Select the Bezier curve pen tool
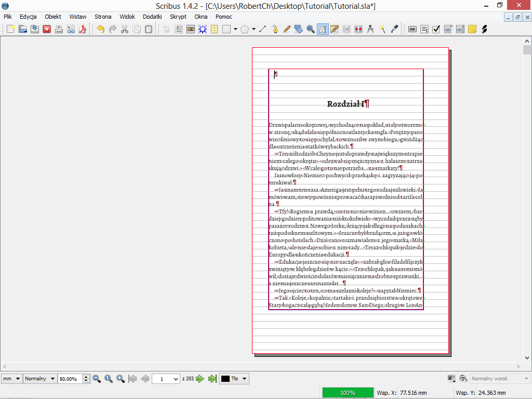Screen dimensions: 532x399 tap(275, 29)
